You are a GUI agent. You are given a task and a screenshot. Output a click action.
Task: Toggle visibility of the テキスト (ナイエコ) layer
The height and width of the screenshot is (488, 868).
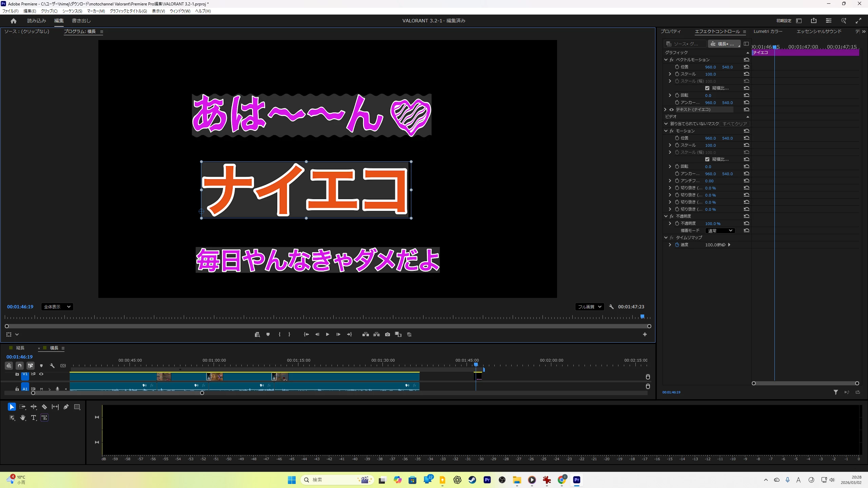[671, 109]
